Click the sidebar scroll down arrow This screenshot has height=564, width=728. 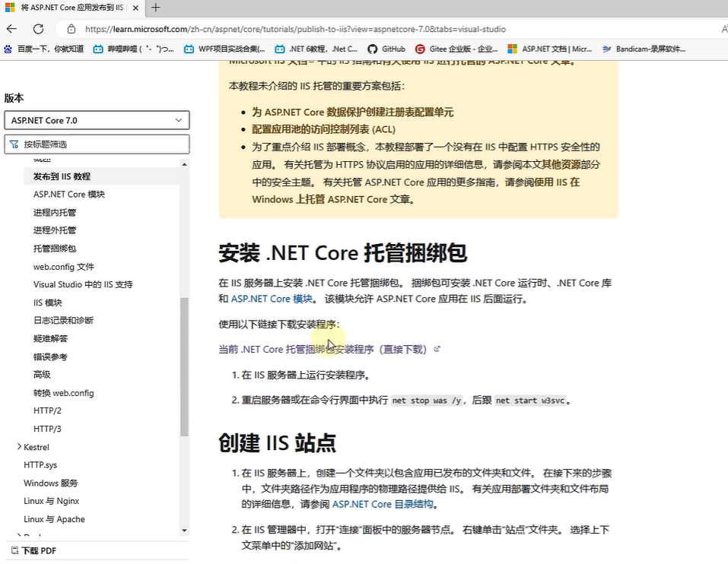[x=184, y=530]
